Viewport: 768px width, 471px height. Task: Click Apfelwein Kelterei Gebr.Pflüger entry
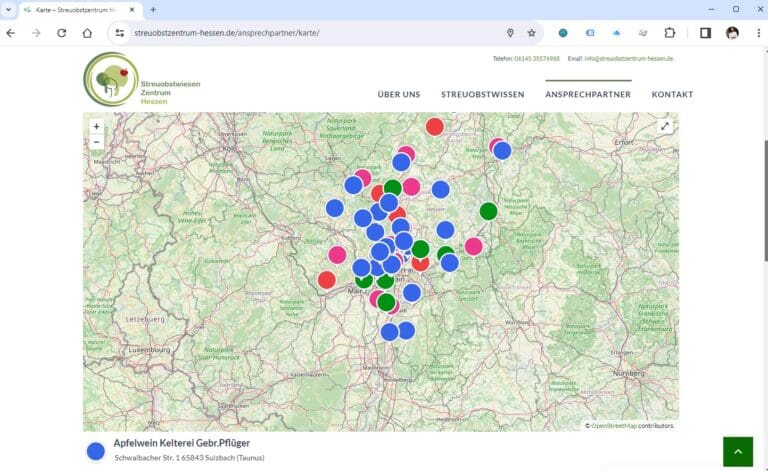(x=182, y=443)
